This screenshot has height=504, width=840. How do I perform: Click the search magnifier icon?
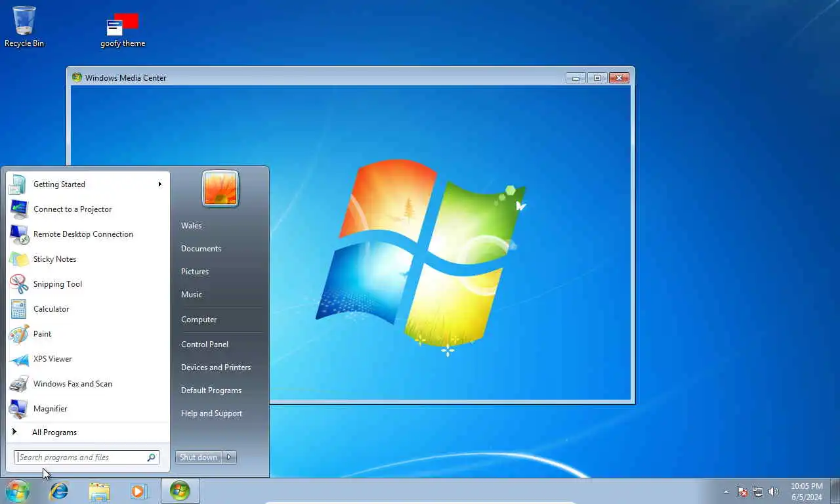click(151, 457)
